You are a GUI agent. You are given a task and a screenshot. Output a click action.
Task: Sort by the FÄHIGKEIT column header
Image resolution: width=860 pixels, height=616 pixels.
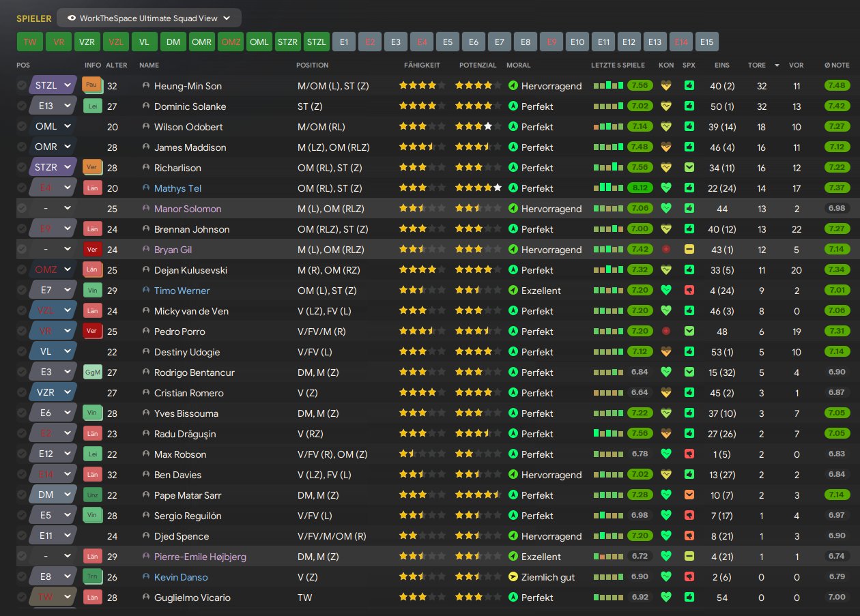tap(422, 65)
